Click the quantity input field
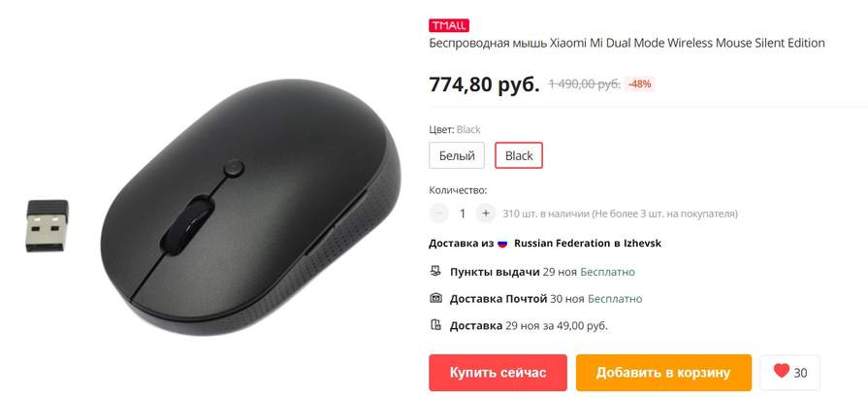 [x=463, y=214]
